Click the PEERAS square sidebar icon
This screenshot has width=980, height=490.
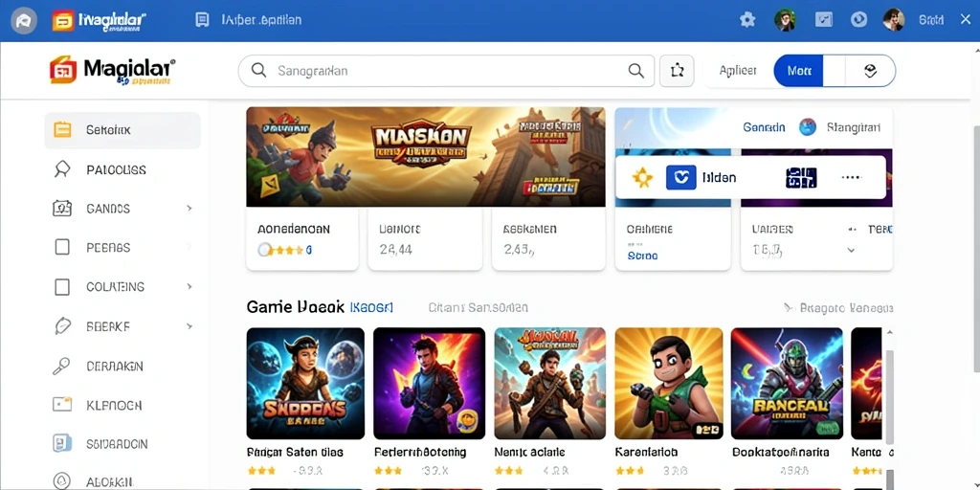coord(62,248)
